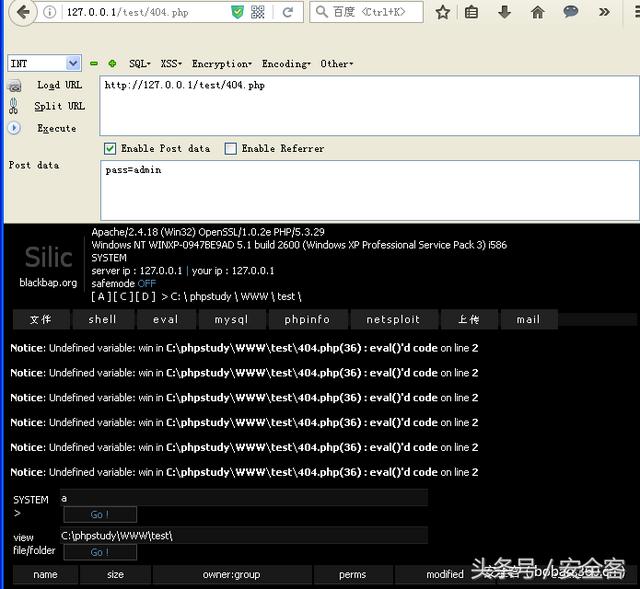Image resolution: width=640 pixels, height=589 pixels.
Task: Click the HackBar green minus icon
Action: [94, 64]
